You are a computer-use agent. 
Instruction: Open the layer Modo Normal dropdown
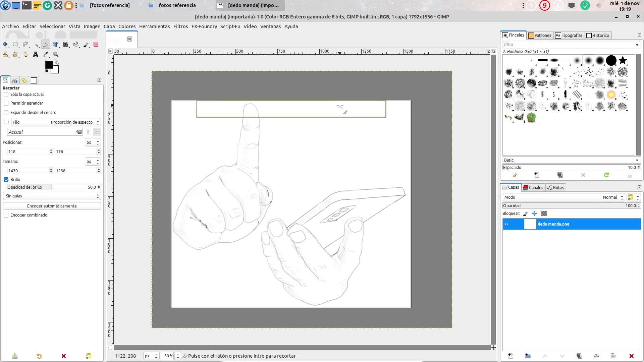pyautogui.click(x=563, y=197)
